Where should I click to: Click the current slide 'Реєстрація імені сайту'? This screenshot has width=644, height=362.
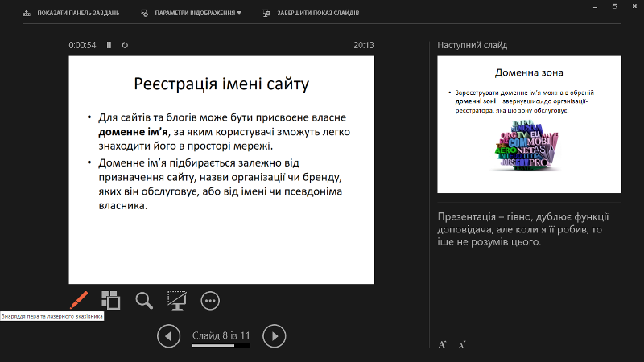(x=221, y=170)
